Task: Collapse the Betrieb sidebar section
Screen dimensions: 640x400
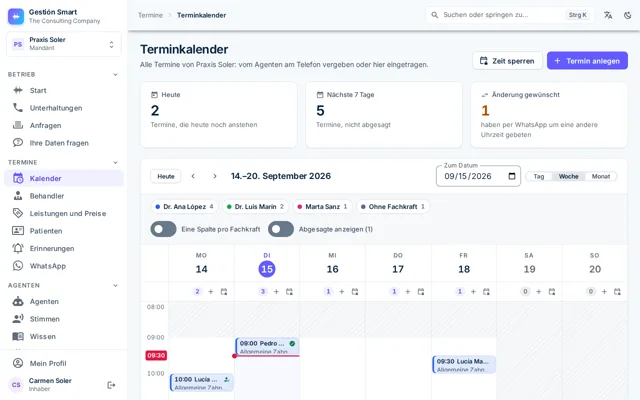Action: (116, 74)
